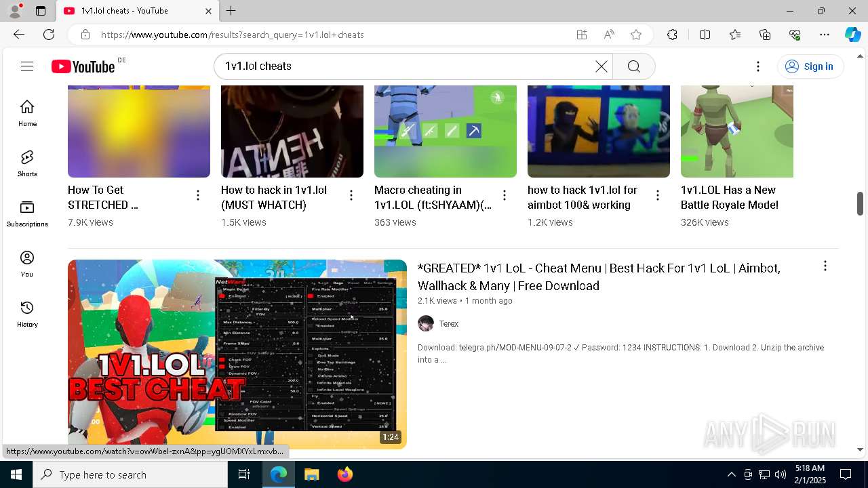Viewport: 868px width, 488px height.
Task: Open How To Get STRETCHED video title
Action: 103,197
